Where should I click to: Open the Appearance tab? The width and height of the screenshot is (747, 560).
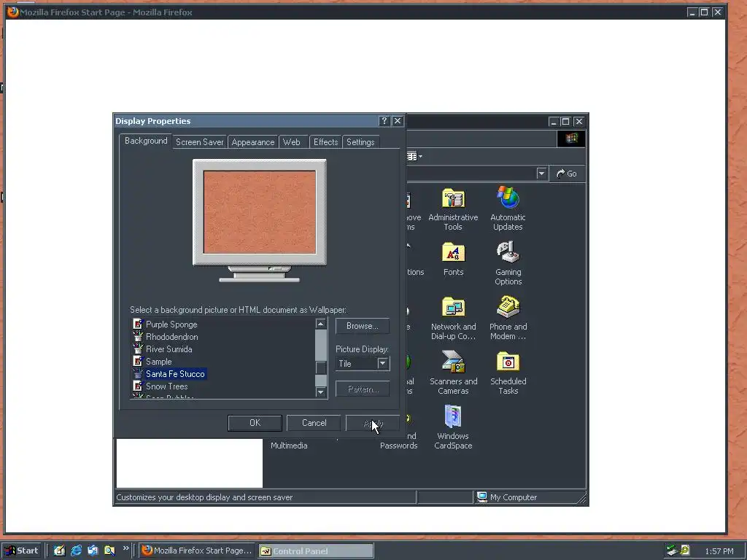pyautogui.click(x=253, y=142)
